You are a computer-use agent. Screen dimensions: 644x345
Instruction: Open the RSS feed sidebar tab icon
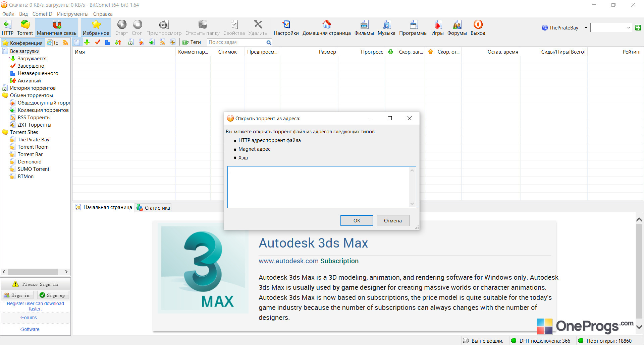(x=65, y=43)
